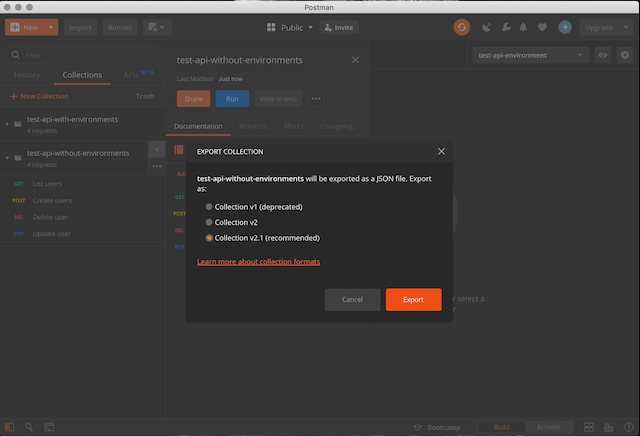Collapse test-api-without-environments collection arrow
Screen dimensions: 640x436
(7, 158)
